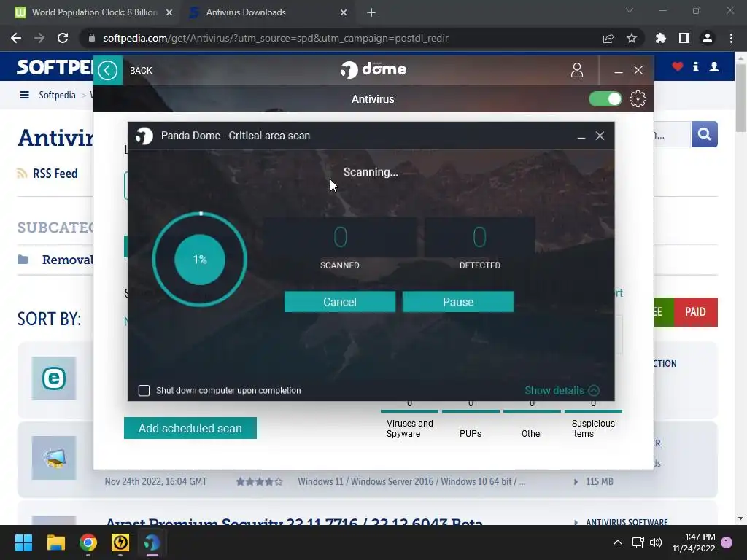Viewport: 747px width, 560px height.
Task: Cancel the critical area scan
Action: pos(340,302)
